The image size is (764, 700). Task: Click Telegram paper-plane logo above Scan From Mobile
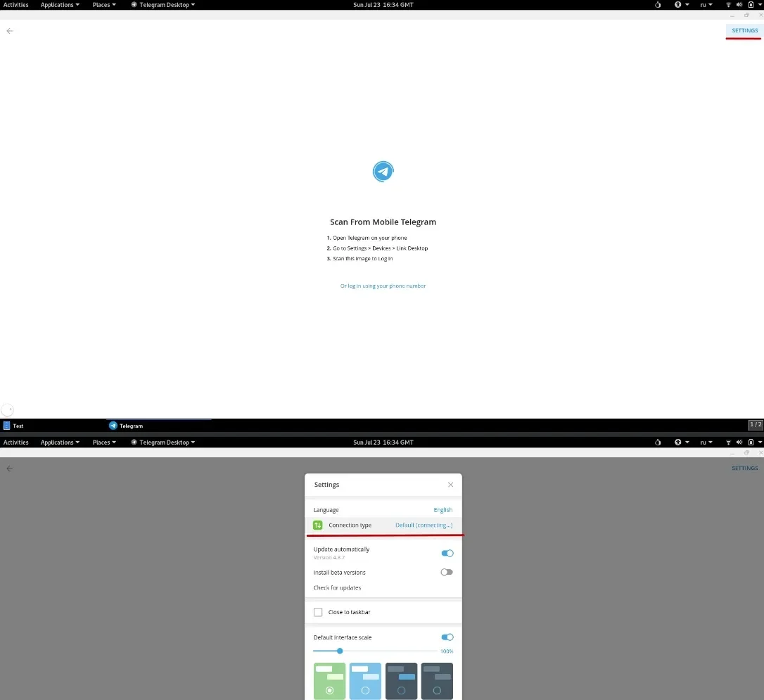click(x=383, y=172)
